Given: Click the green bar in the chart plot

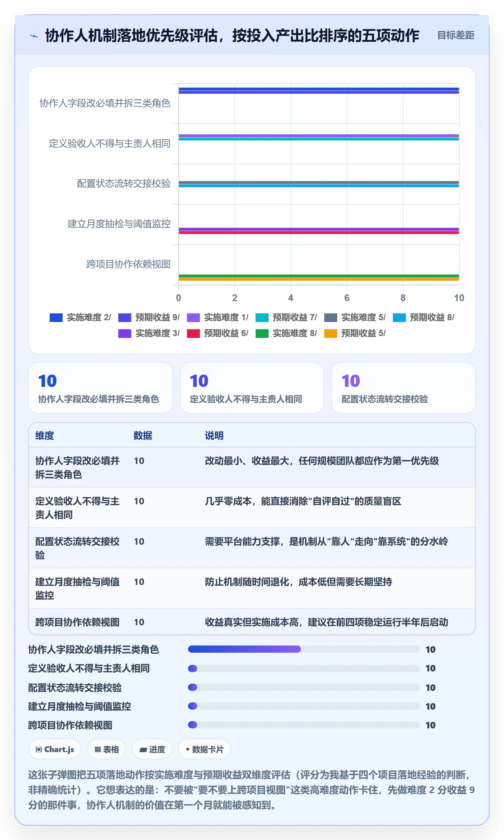Looking at the screenshot, I should (319, 276).
